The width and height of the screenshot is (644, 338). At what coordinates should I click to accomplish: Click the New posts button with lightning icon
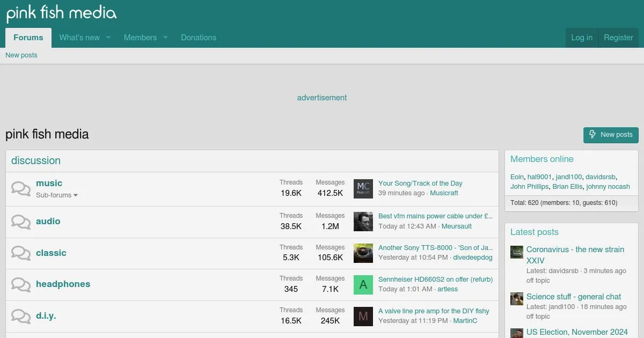click(x=611, y=135)
